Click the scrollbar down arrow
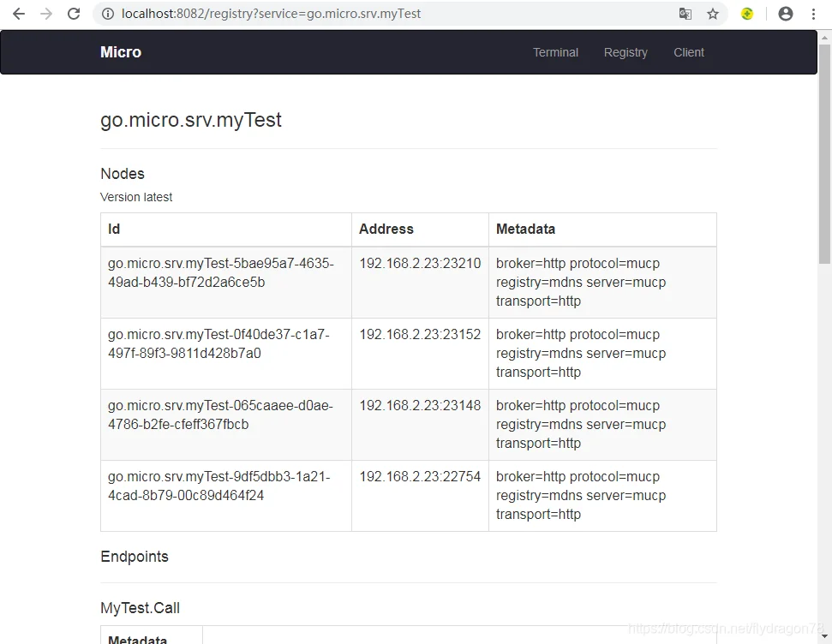Screen dimensions: 832x644 [x=824, y=635]
